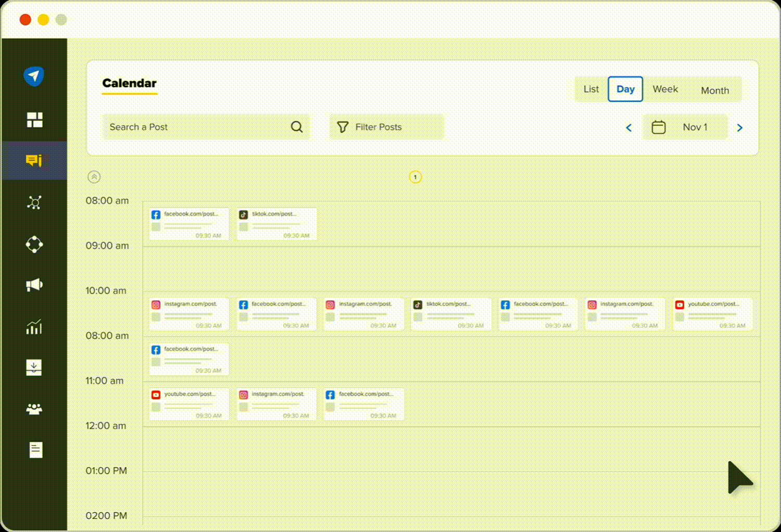Viewport: 781px width, 532px height.
Task: Open the dashboard grid icon in sidebar
Action: click(34, 120)
